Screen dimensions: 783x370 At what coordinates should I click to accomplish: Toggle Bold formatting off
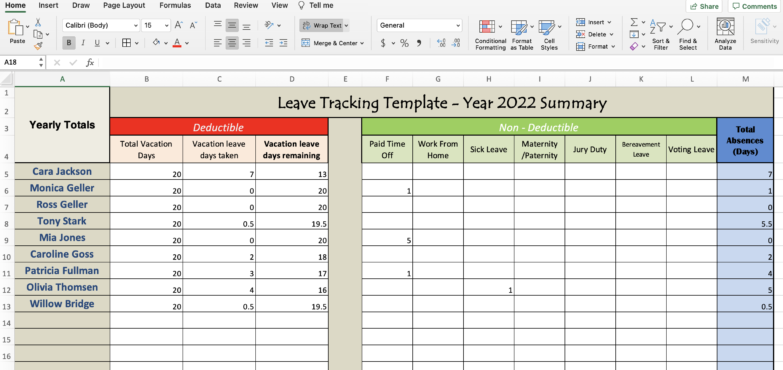[x=69, y=43]
